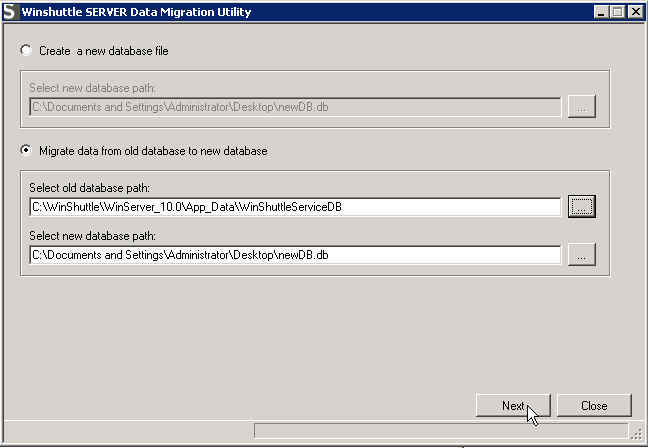This screenshot has height=448, width=648.
Task: Click the 'Select old database path:' label
Action: [90, 188]
